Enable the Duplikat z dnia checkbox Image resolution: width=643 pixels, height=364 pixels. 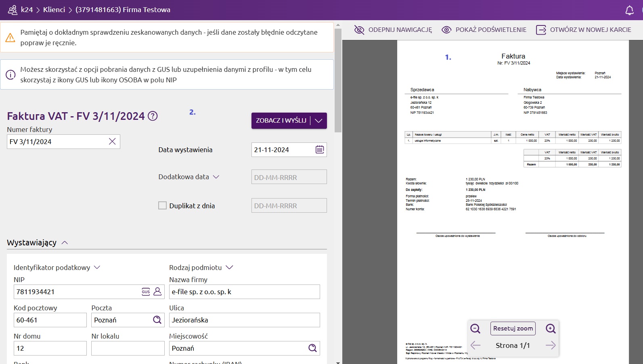point(163,206)
